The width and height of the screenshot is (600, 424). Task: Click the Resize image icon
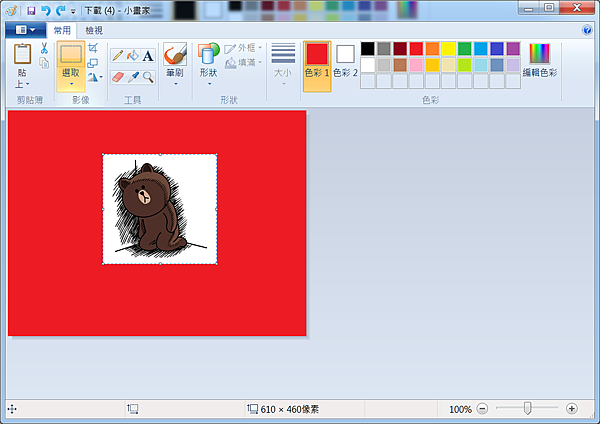[x=93, y=62]
